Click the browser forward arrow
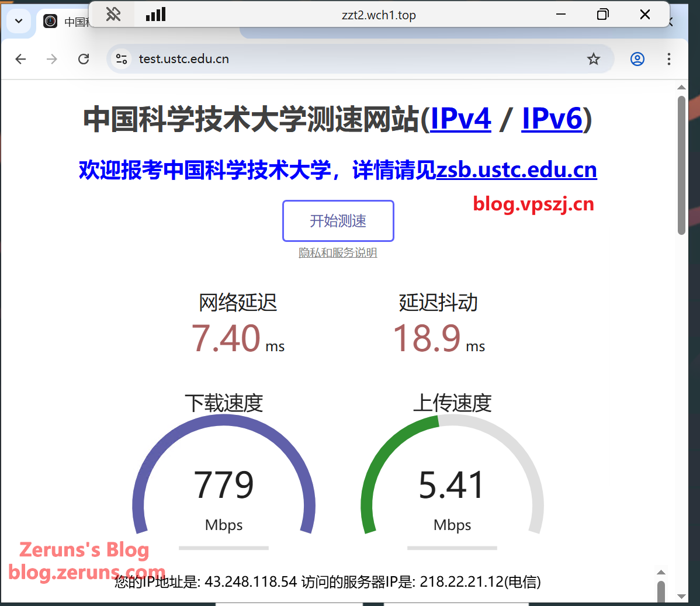Screen dimensions: 700x606 click(52, 59)
